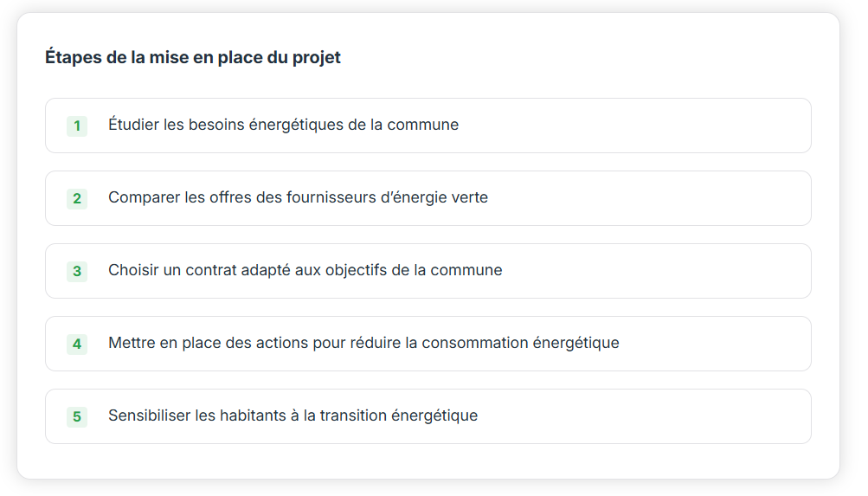Click empty right area of the step 1 card
This screenshot has height=496, width=868.
(x=675, y=126)
